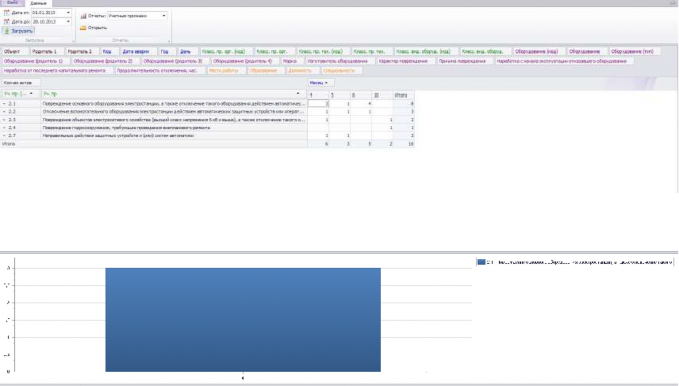Screen dimensions: 679x386
Task: Click the month '10' column header
Action: pos(382,95)
